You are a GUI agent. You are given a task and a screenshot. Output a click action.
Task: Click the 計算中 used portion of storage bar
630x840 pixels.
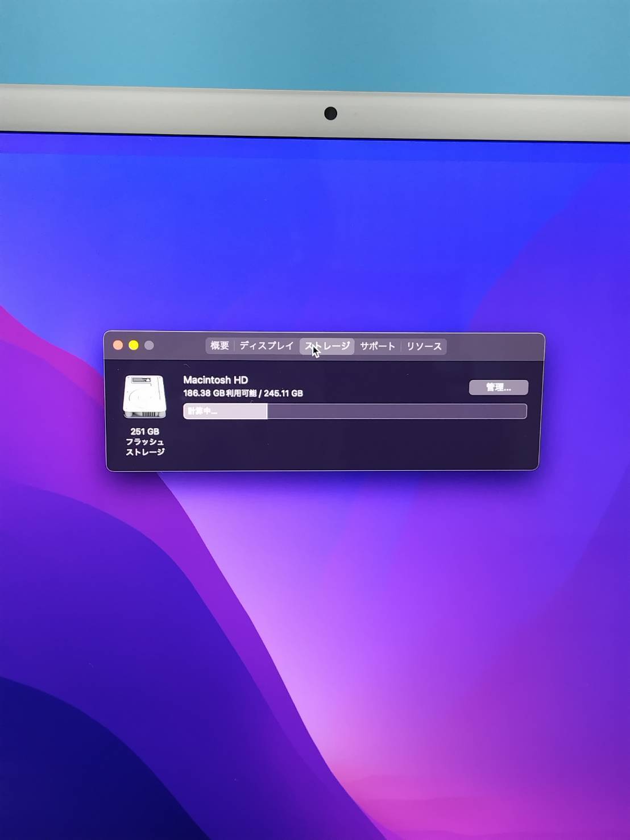(225, 411)
